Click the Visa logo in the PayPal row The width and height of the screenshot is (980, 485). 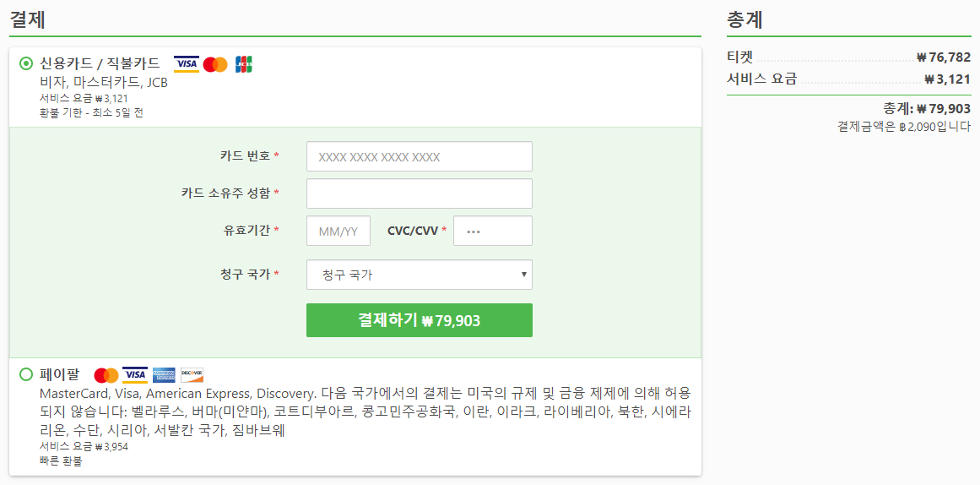click(135, 375)
